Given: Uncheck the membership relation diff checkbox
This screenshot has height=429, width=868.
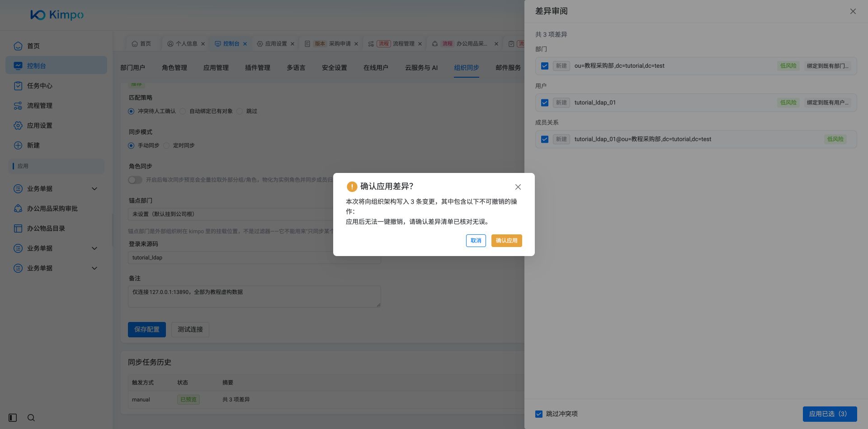Looking at the screenshot, I should (545, 140).
